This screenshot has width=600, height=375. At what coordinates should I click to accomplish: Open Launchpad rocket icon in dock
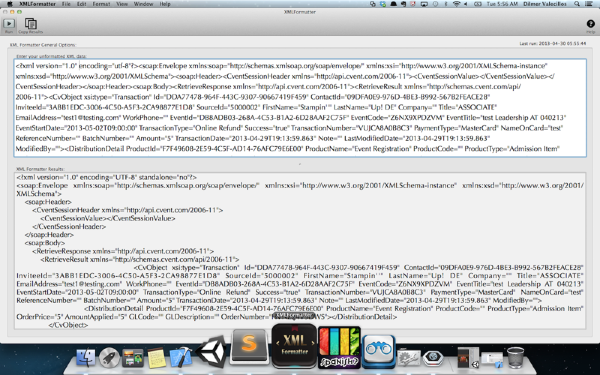pyautogui.click(x=109, y=357)
